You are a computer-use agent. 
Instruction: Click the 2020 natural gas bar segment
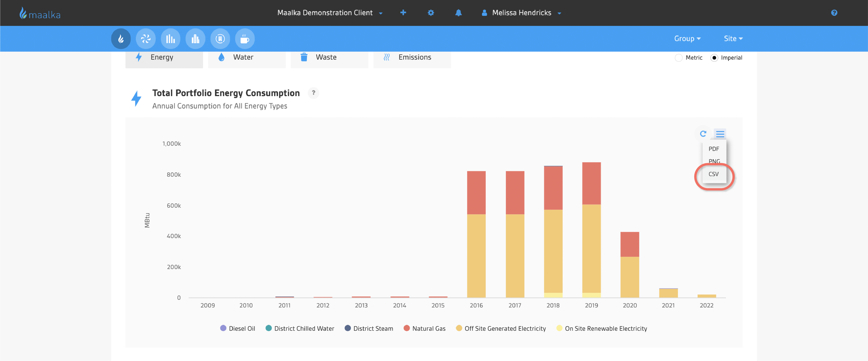click(630, 244)
